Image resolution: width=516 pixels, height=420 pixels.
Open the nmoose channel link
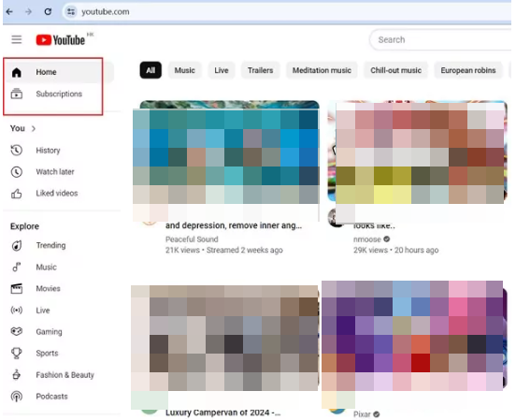point(367,239)
